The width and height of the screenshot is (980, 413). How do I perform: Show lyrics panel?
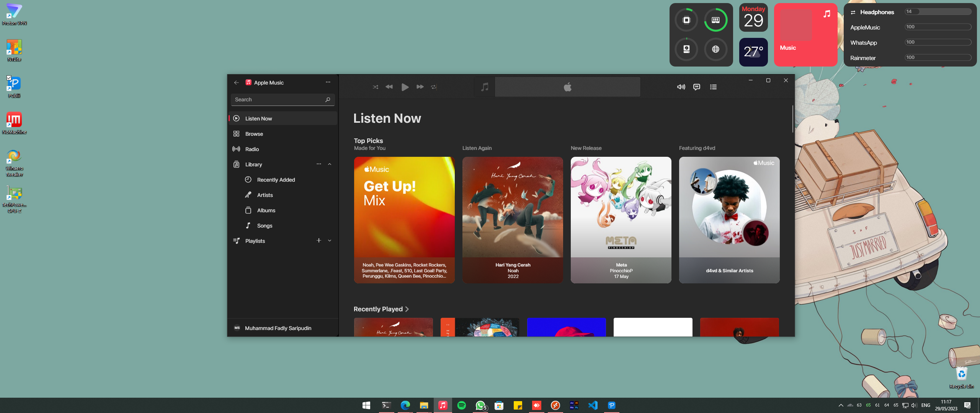pyautogui.click(x=697, y=87)
